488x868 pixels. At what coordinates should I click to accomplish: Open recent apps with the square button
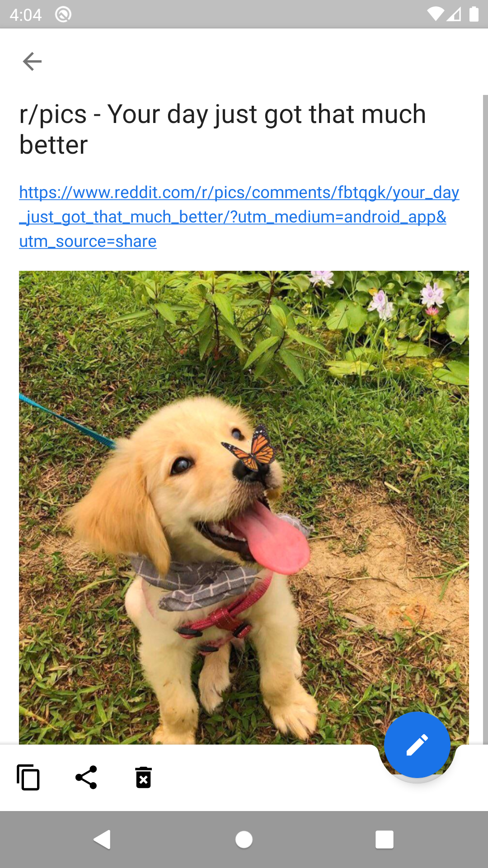385,840
